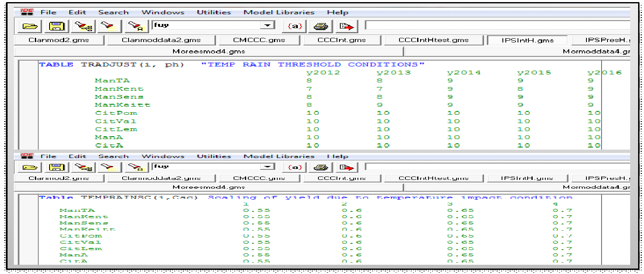This screenshot has height=274, width=644.
Task: Open the Windows menu in the upper window
Action: click(163, 12)
